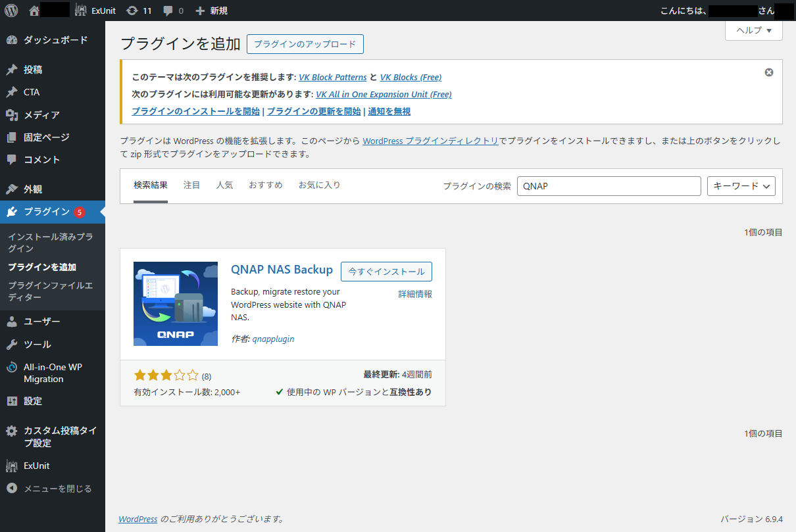Open the 投稿 pin icon menu
796x532 pixels.
click(53, 70)
